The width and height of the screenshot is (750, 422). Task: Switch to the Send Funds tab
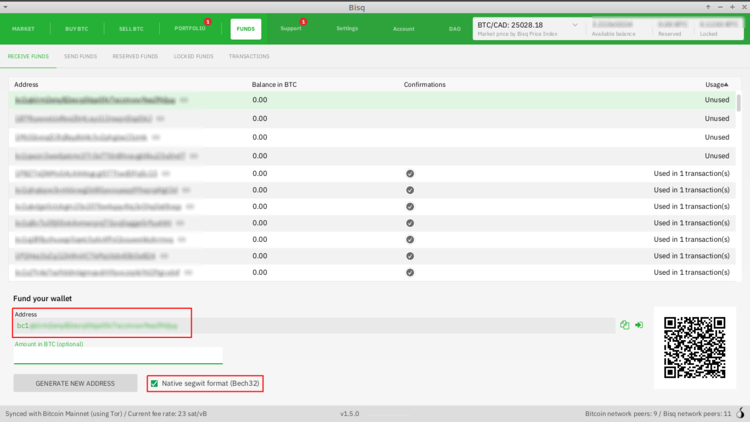tap(80, 57)
